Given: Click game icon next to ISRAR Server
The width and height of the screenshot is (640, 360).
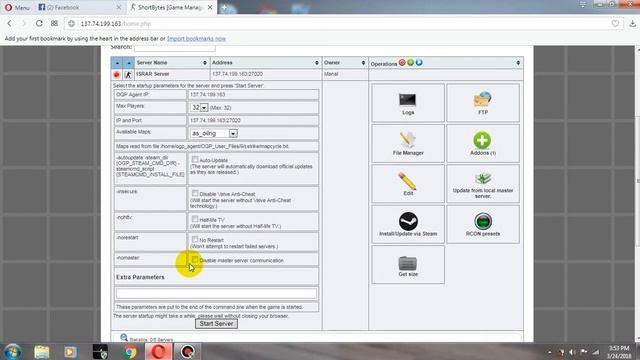Looking at the screenshot, I should pyautogui.click(x=128, y=74).
